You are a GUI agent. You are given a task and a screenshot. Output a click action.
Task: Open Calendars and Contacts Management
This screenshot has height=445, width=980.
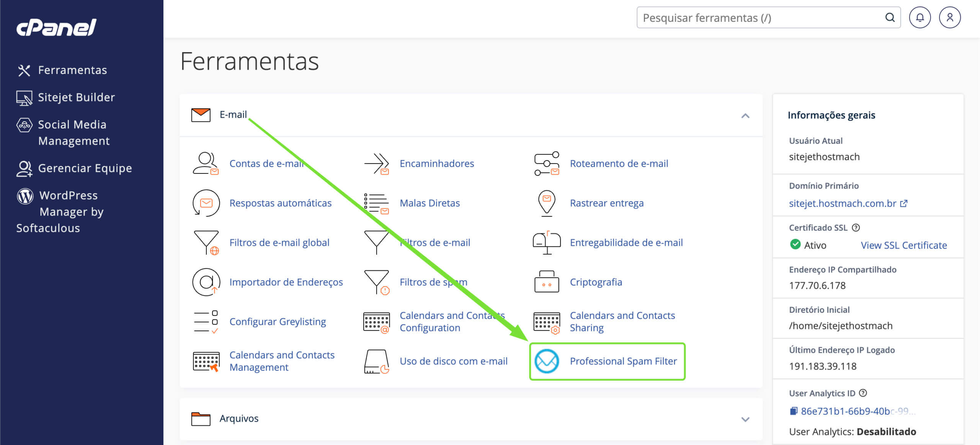coord(282,361)
